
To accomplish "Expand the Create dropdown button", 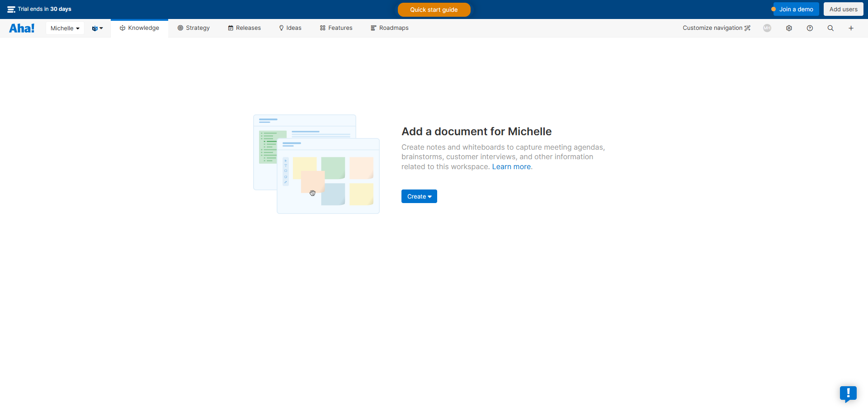I will [419, 196].
